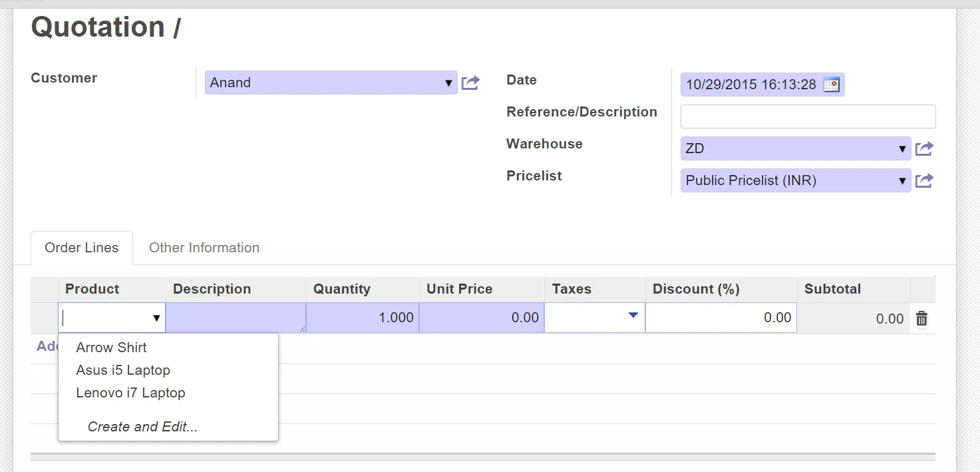980x472 pixels.
Task: Click the Quantity cell showing 1.000
Action: click(363, 318)
